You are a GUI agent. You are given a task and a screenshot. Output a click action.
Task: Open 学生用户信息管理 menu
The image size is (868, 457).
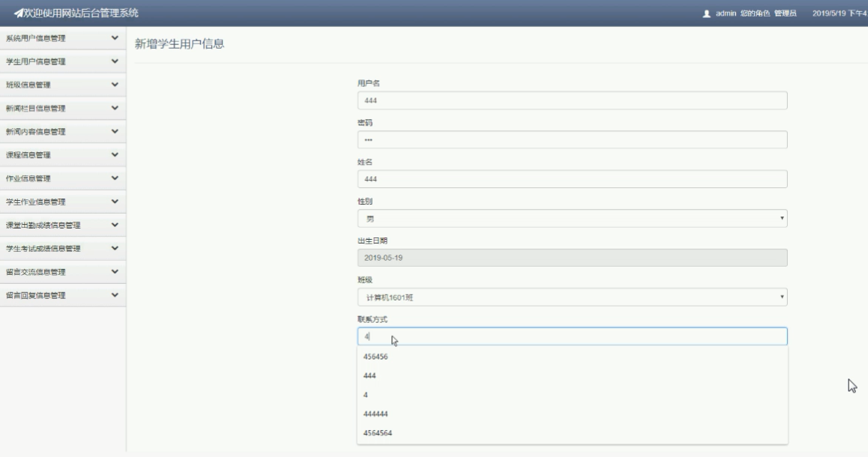[x=62, y=61]
